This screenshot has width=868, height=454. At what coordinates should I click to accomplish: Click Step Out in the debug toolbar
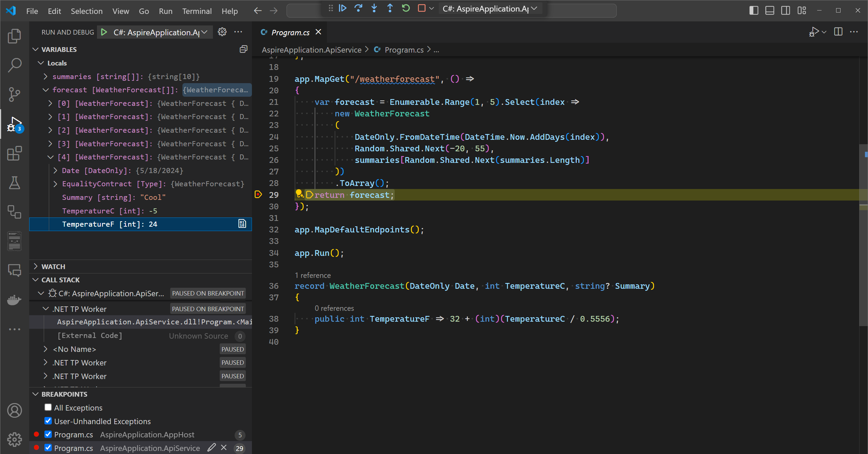click(x=390, y=8)
